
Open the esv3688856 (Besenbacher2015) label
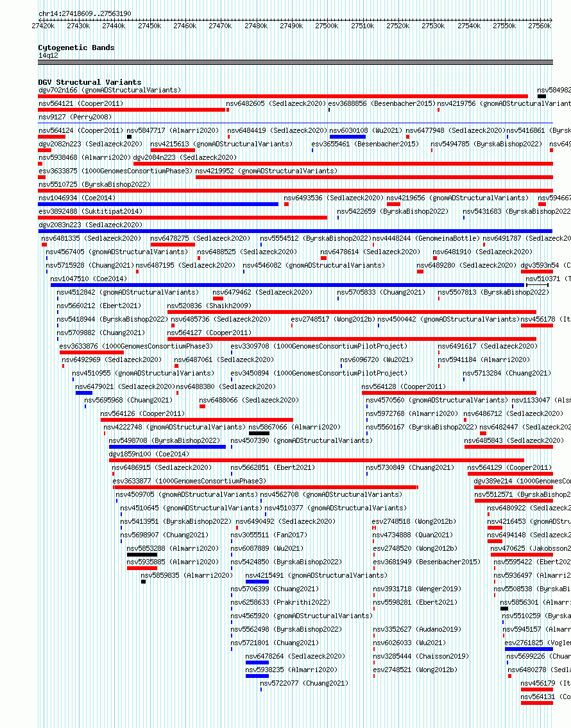tap(382, 103)
